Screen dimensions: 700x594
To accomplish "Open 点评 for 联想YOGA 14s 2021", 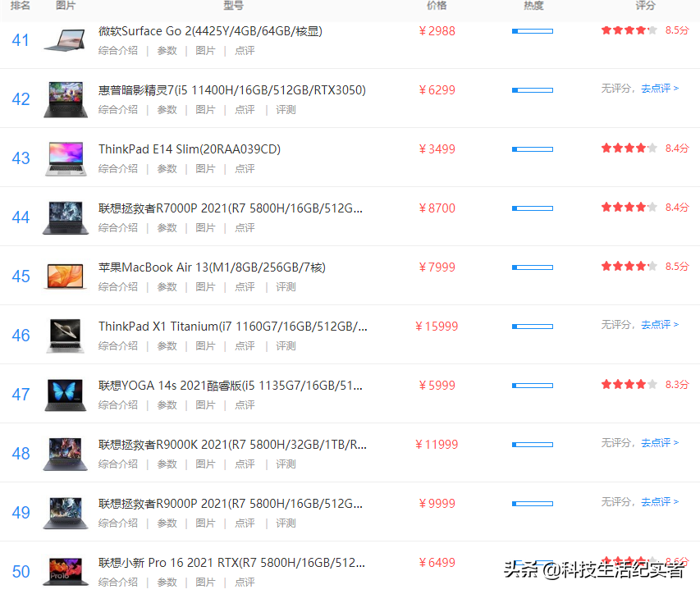I will coord(245,405).
